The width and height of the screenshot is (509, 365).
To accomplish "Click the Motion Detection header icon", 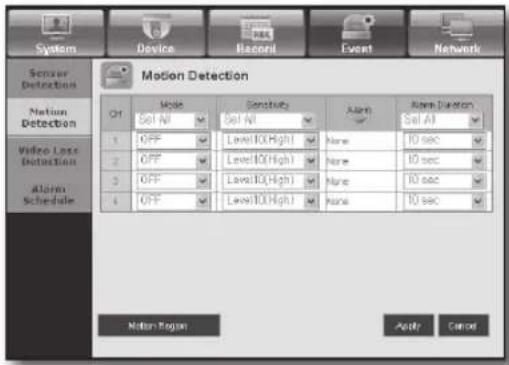I will coord(116,76).
